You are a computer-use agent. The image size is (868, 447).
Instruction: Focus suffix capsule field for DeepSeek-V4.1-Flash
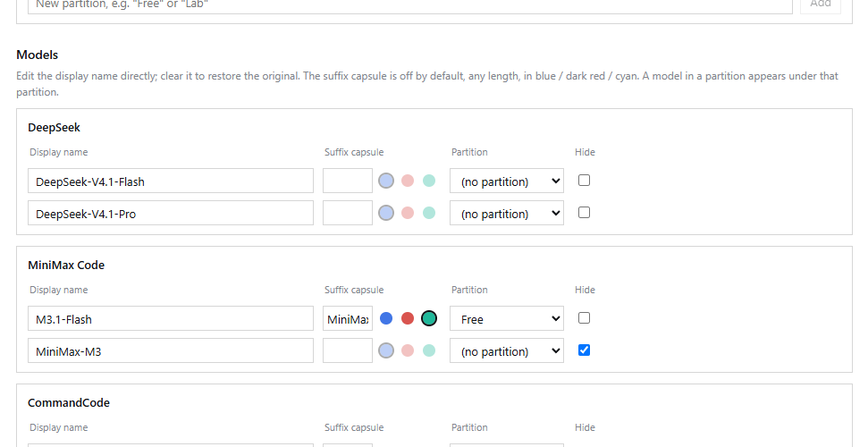348,181
